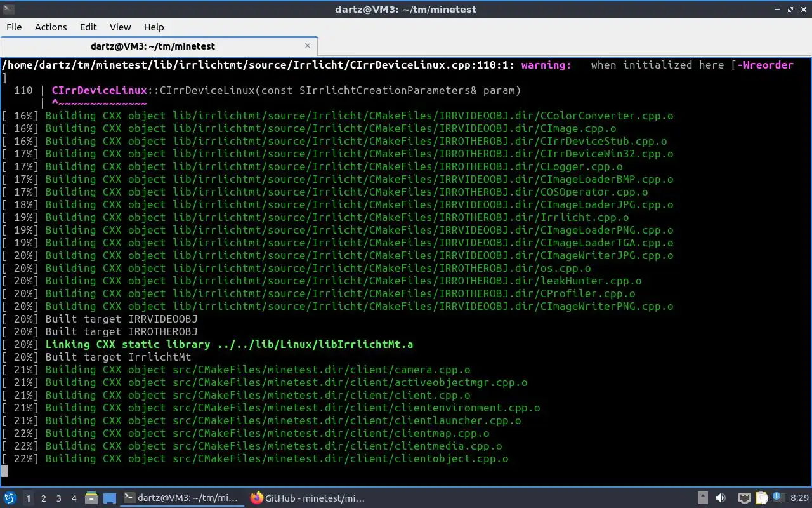Image resolution: width=812 pixels, height=508 pixels.
Task: Click the 8:29 clock in the panel
Action: coord(800,498)
